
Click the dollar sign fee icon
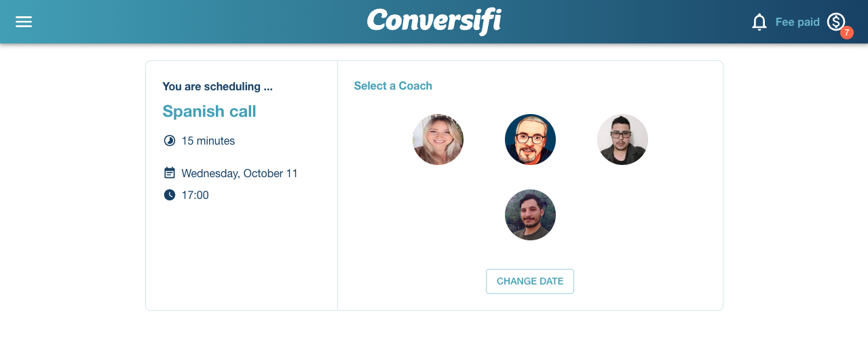(x=835, y=22)
